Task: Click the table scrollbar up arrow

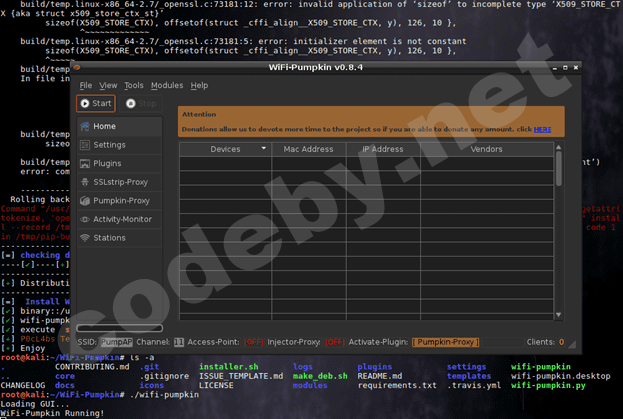Action: 559,147
